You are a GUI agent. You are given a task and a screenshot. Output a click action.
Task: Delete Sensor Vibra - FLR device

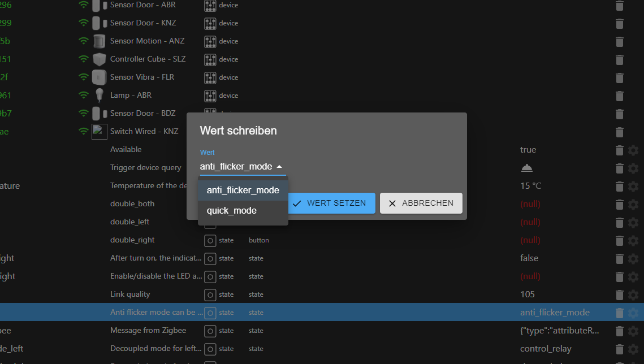tap(620, 77)
